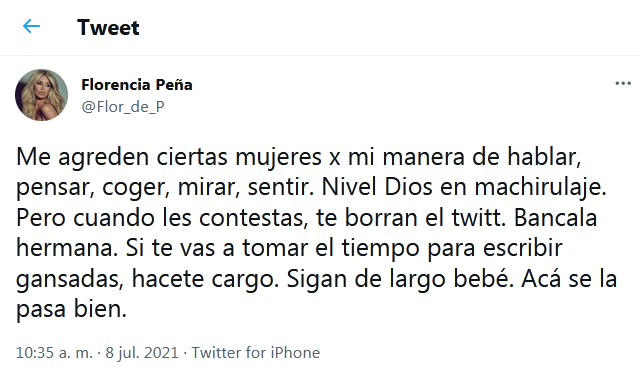Screen dimensions: 640x374
Task: Click the Florencia Peña display name
Action: pyautogui.click(x=137, y=85)
